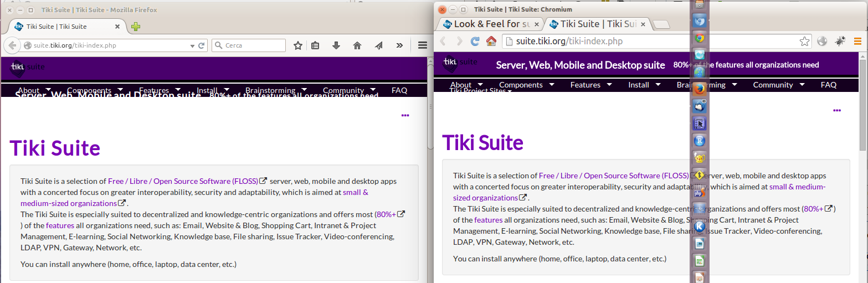Open Components menu in Chromium page
The image size is (868, 283).
coord(526,85)
